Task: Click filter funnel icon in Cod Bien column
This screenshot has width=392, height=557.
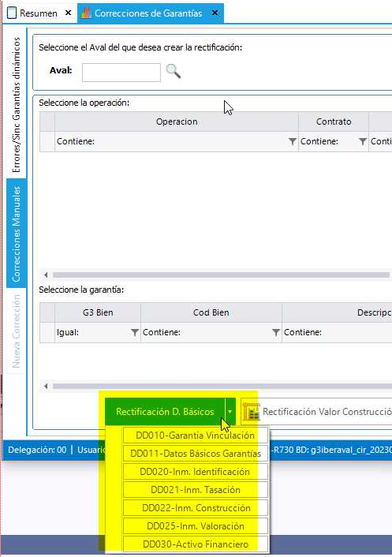Action: pos(276,332)
